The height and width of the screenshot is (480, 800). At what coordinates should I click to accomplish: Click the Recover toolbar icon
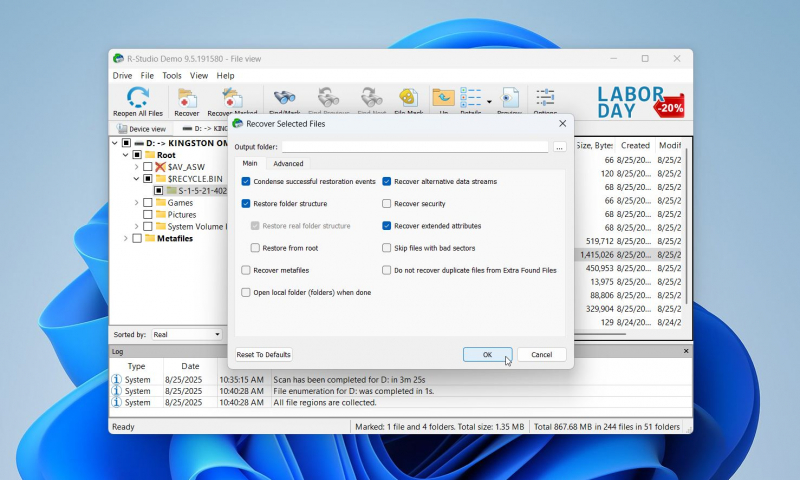[187, 98]
